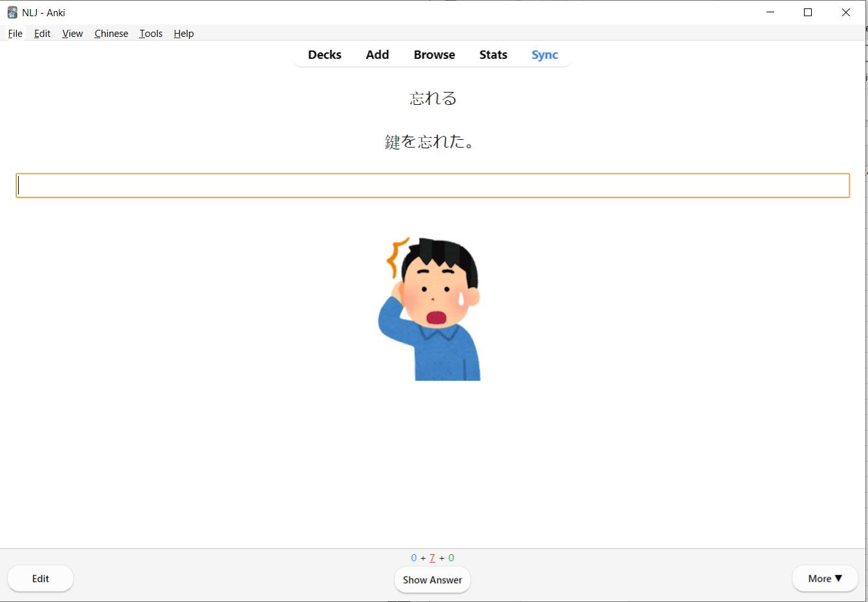The image size is (868, 602).
Task: Open the Stats view
Action: coord(493,55)
